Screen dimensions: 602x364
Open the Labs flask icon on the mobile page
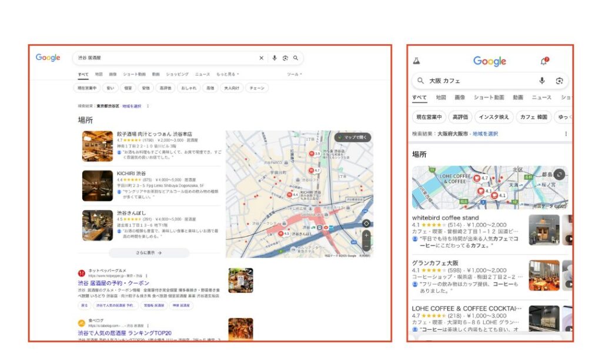(417, 61)
